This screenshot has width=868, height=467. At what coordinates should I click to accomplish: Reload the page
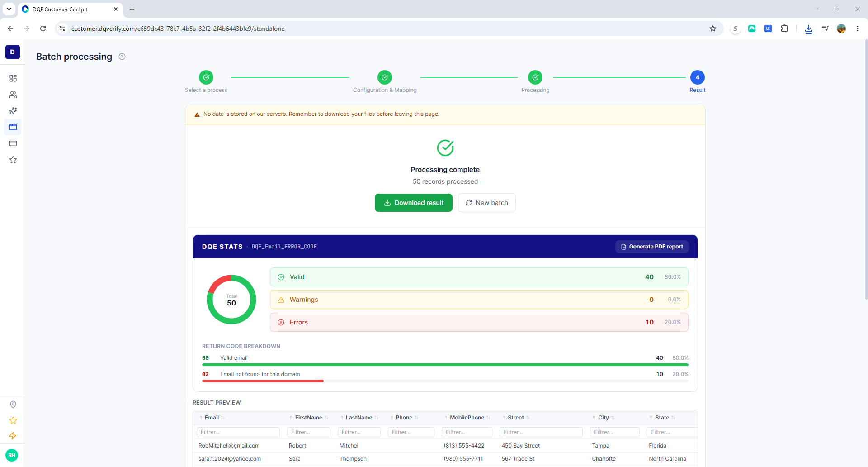[x=43, y=29]
